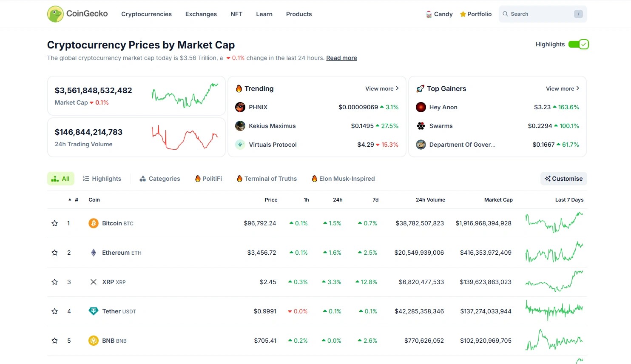
Task: Switch to the Categories tab
Action: point(160,179)
